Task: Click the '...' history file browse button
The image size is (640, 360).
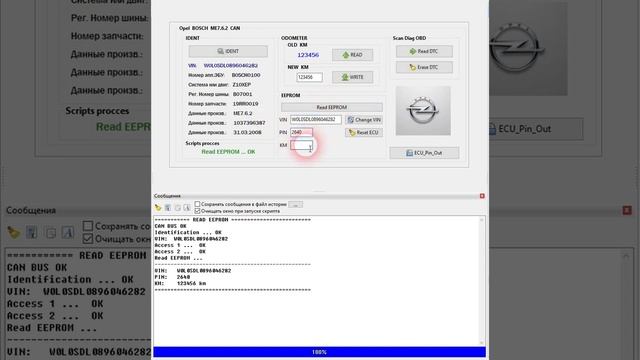Action: pos(295,204)
